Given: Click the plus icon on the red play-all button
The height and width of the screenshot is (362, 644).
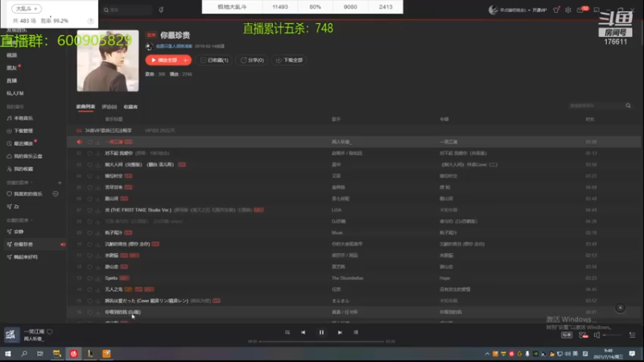Looking at the screenshot, I should point(186,60).
